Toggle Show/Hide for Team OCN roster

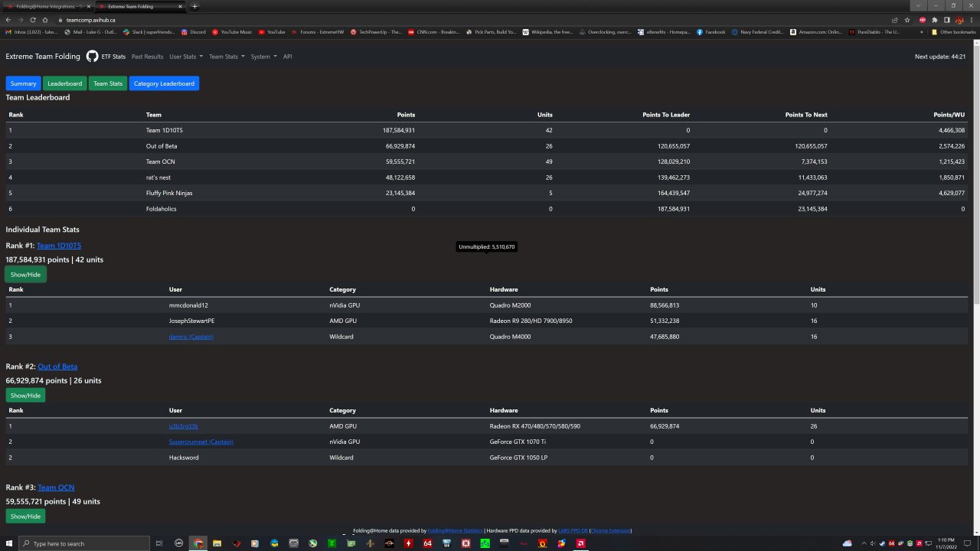(x=25, y=517)
